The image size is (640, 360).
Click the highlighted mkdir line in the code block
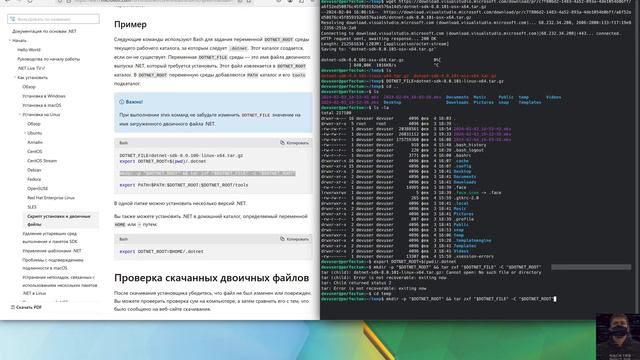[x=207, y=173]
